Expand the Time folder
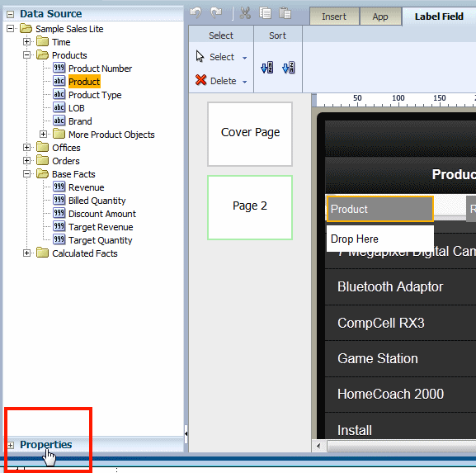 (x=26, y=41)
